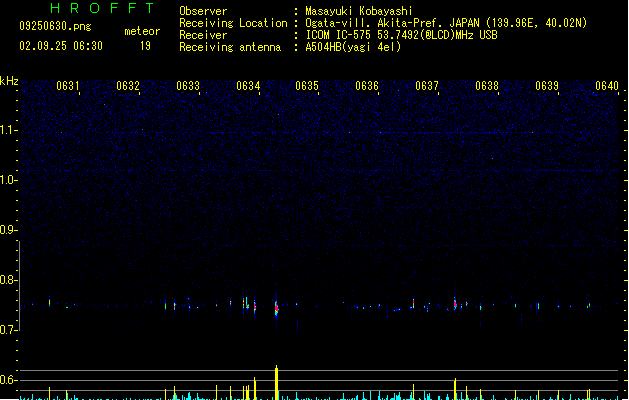
Task: Click the Receiving antenna label
Action: (230, 47)
